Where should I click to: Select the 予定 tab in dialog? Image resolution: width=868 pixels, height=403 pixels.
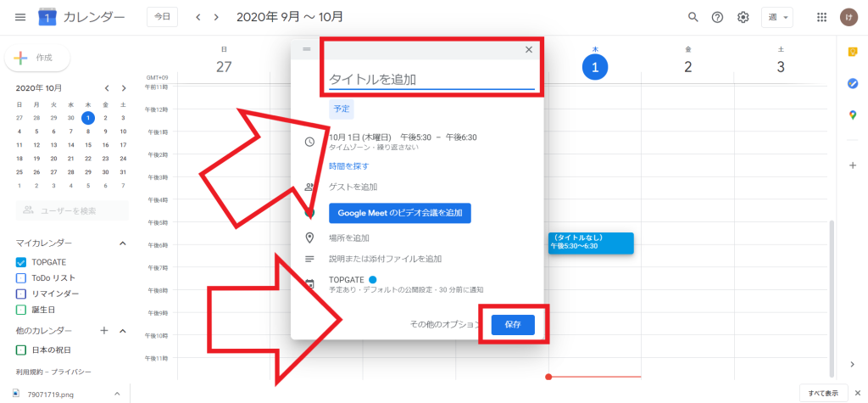[x=342, y=109]
